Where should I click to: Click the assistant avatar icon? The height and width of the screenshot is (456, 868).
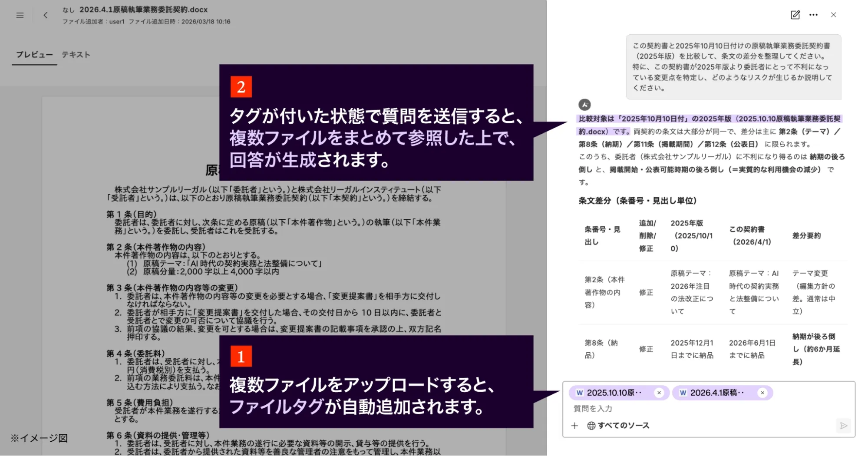584,105
